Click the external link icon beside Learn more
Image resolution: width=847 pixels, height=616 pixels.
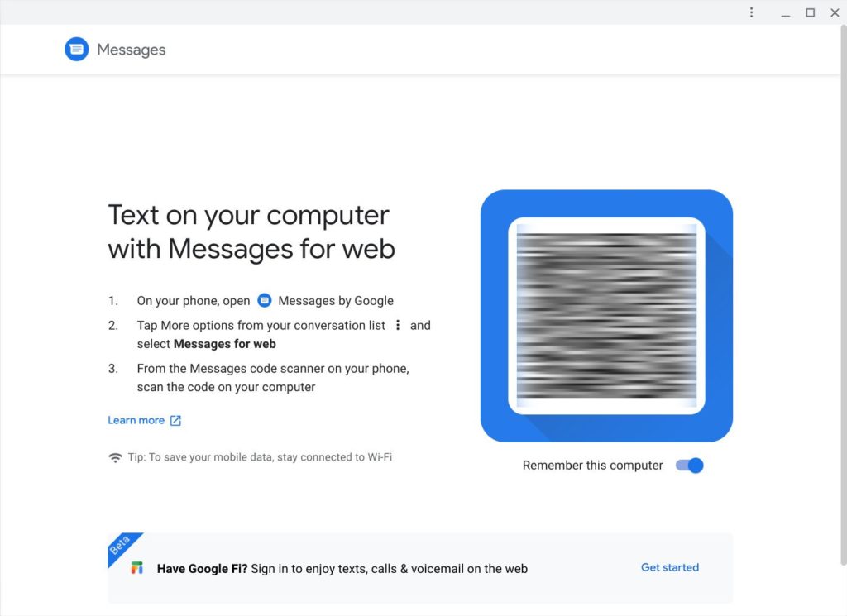coord(175,421)
